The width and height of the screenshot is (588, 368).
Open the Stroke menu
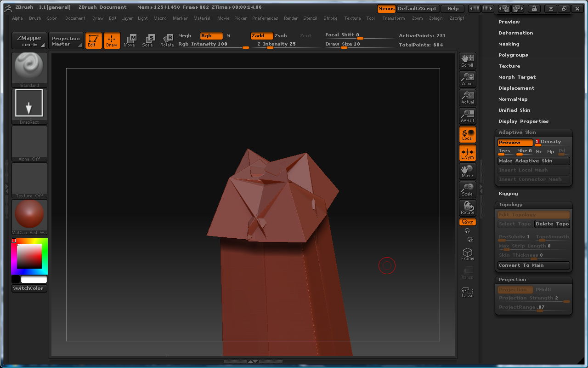[330, 18]
